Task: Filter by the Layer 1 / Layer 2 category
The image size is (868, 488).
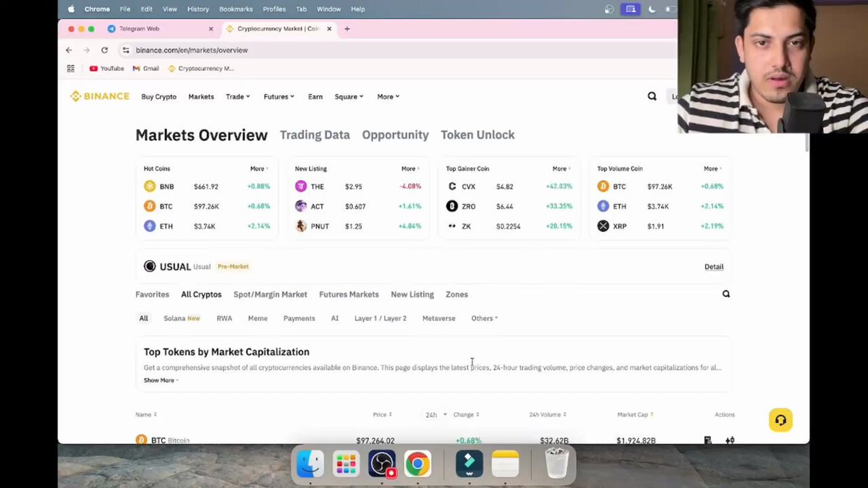Action: click(380, 318)
